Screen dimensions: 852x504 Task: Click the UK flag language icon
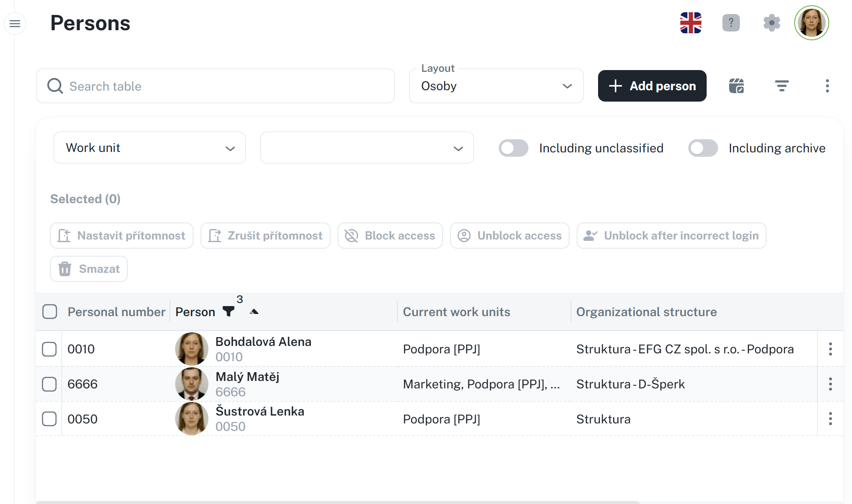click(690, 23)
